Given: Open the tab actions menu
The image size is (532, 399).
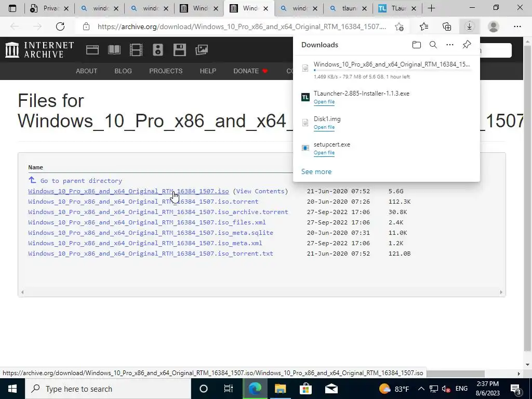Looking at the screenshot, I should coord(12,8).
